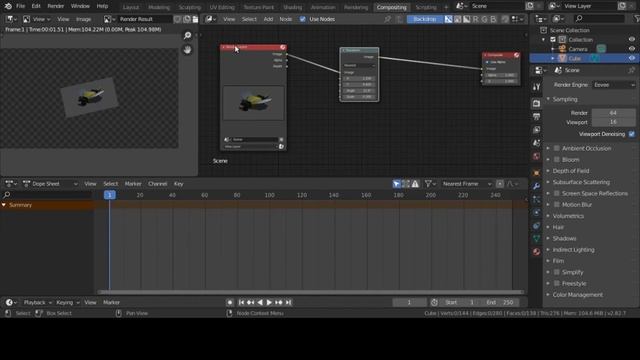
Task: Open the Keying popover
Action: [67, 302]
